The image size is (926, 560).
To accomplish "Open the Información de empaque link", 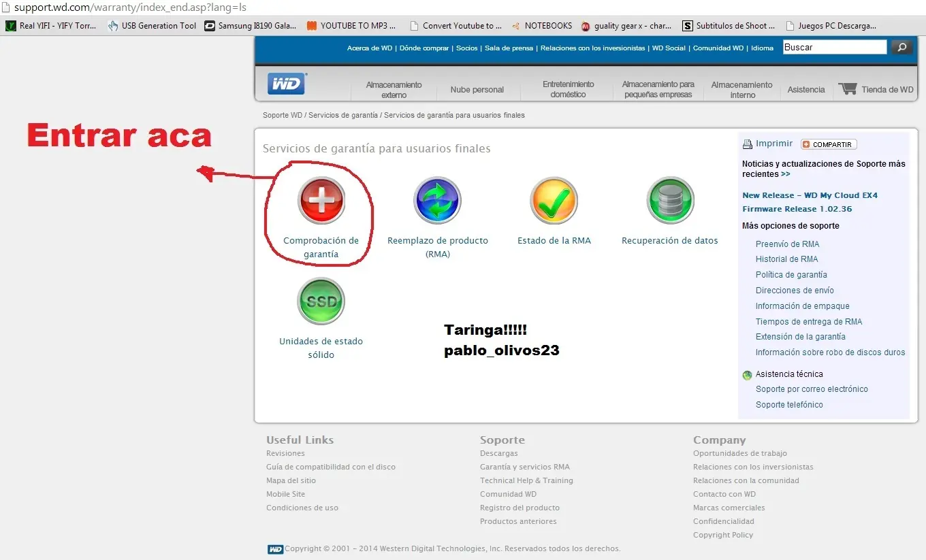I will [803, 306].
